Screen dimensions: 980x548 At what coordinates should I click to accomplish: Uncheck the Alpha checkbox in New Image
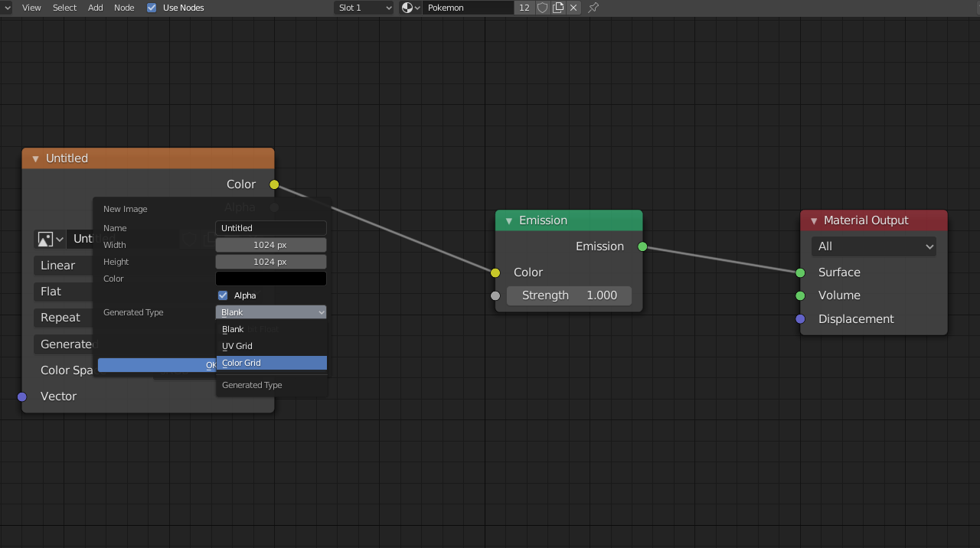pyautogui.click(x=223, y=295)
